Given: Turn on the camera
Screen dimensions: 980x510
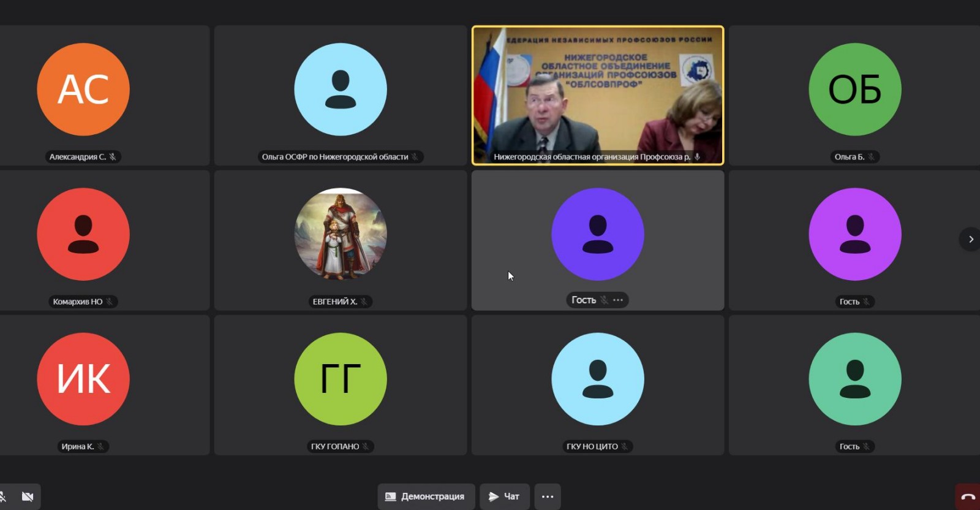Looking at the screenshot, I should (x=28, y=497).
